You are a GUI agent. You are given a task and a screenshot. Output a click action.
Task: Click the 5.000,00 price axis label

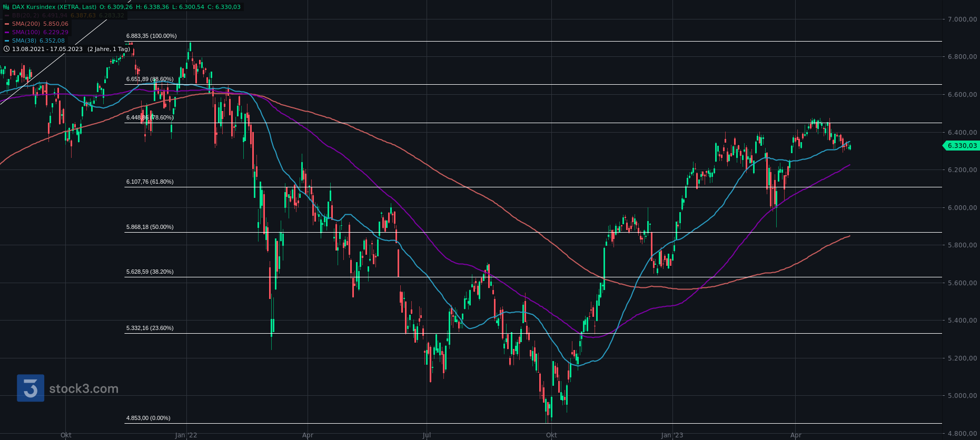click(962, 396)
